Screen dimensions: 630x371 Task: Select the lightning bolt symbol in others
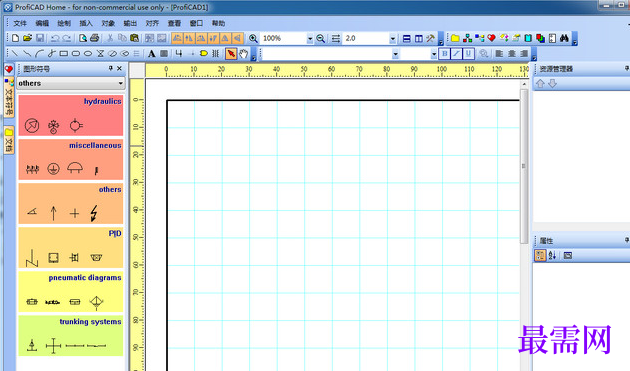click(94, 213)
